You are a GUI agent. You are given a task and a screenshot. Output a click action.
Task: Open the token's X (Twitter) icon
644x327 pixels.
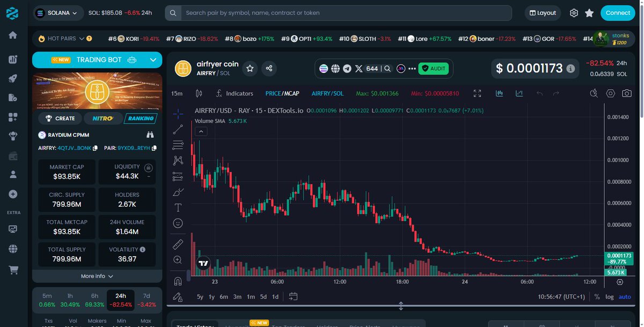(x=359, y=69)
